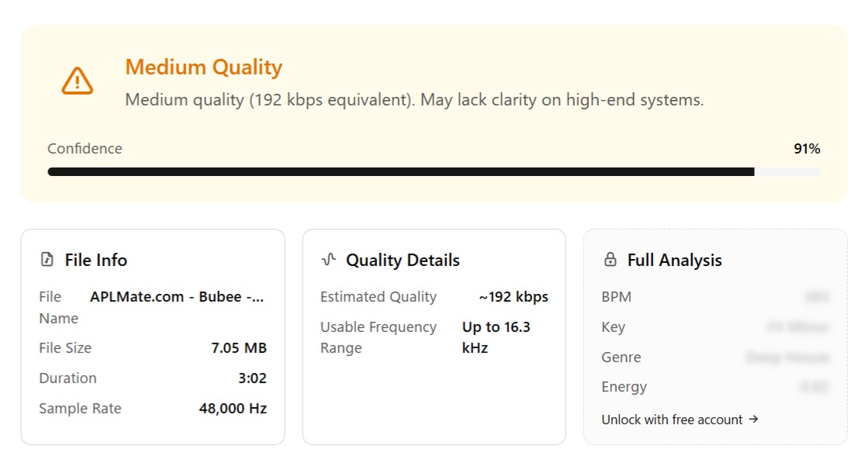This screenshot has height=466, width=868.
Task: Click the confidence progress bar
Action: pyautogui.click(x=434, y=171)
